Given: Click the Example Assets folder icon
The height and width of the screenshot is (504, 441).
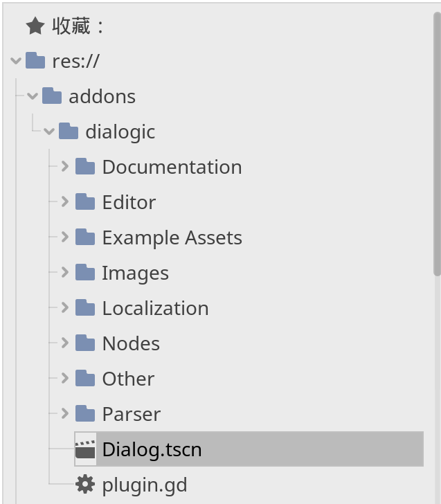Looking at the screenshot, I should (x=85, y=237).
